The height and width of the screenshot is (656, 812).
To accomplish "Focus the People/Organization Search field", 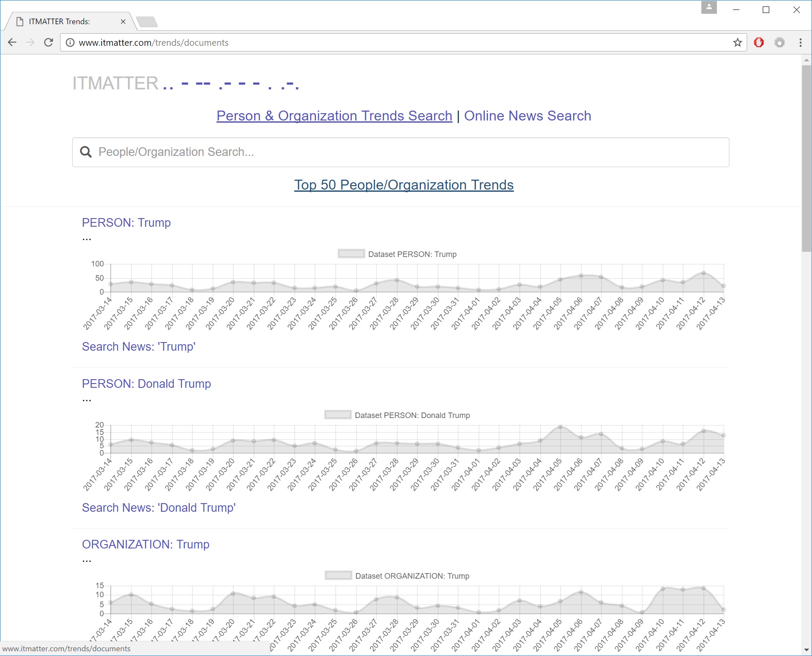I will (401, 152).
